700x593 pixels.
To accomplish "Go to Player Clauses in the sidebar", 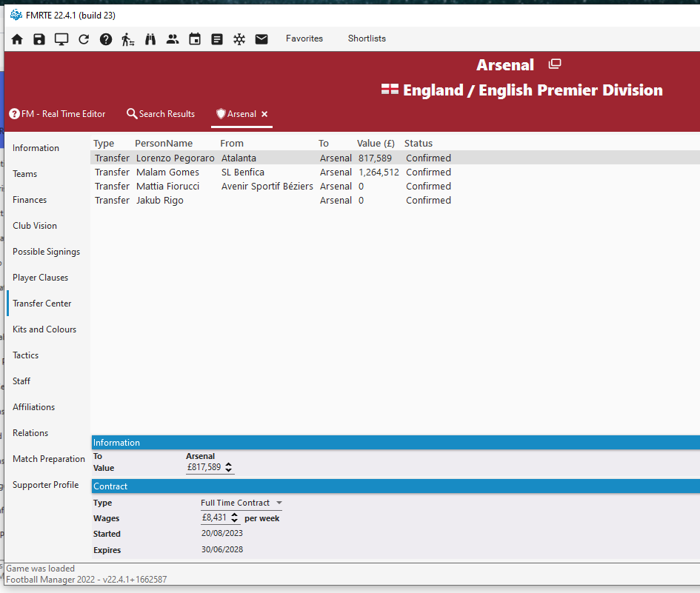I will coord(40,278).
